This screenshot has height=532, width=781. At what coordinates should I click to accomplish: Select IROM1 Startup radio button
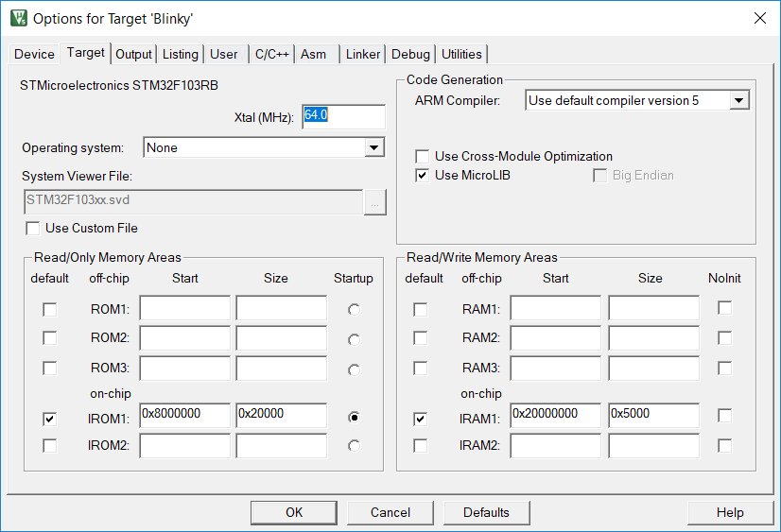pos(355,417)
